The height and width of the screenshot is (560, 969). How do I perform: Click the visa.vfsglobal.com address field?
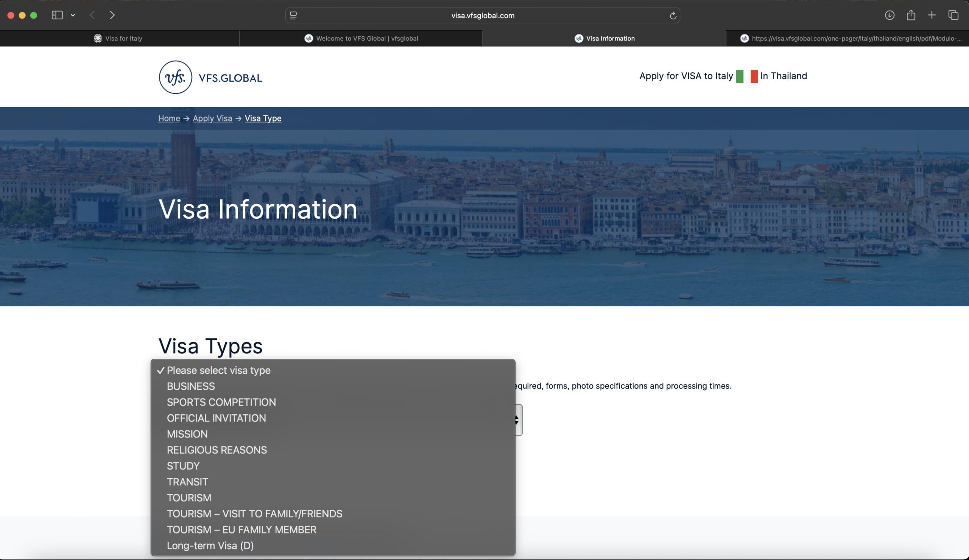pyautogui.click(x=482, y=16)
